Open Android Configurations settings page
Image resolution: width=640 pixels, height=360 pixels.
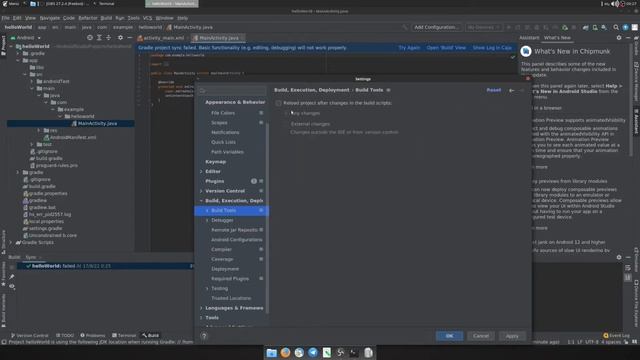tap(237, 240)
